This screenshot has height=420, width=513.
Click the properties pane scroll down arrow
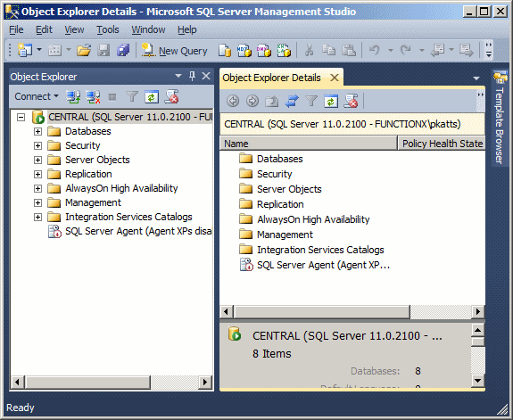(x=478, y=381)
